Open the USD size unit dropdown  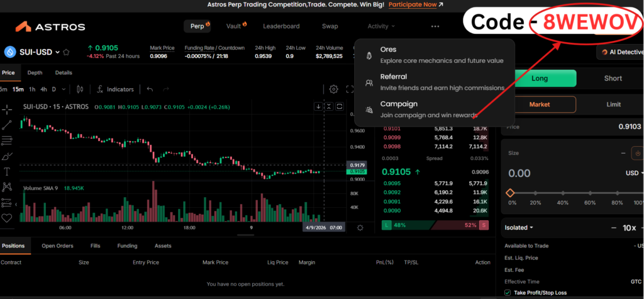coord(635,173)
